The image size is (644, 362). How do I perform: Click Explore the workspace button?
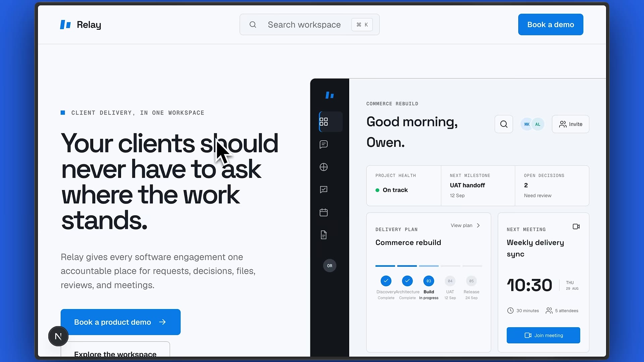pos(115,349)
